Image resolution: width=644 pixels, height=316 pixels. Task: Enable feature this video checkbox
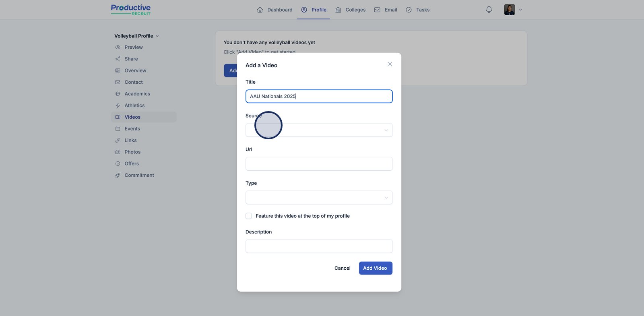point(249,216)
